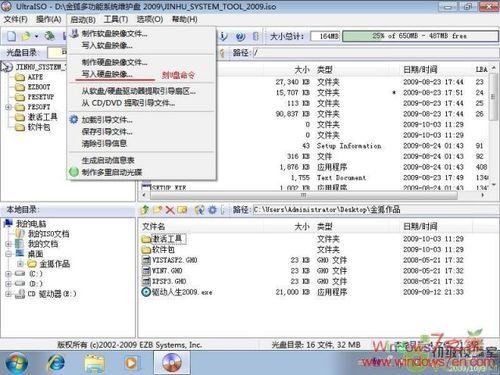Expand the PESOFT folder node
500x375 pixels.
[8, 107]
